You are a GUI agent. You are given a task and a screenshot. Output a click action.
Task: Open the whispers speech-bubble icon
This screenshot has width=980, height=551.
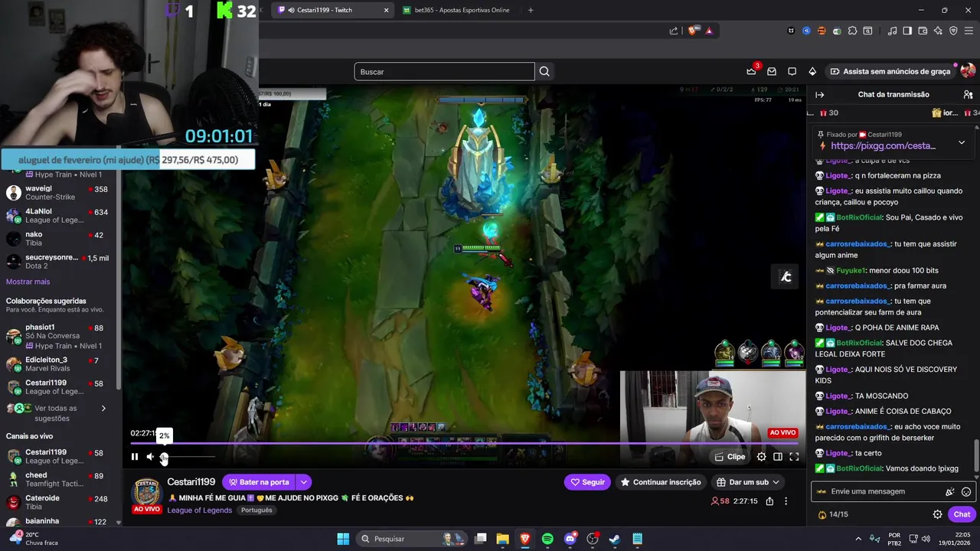tap(792, 71)
